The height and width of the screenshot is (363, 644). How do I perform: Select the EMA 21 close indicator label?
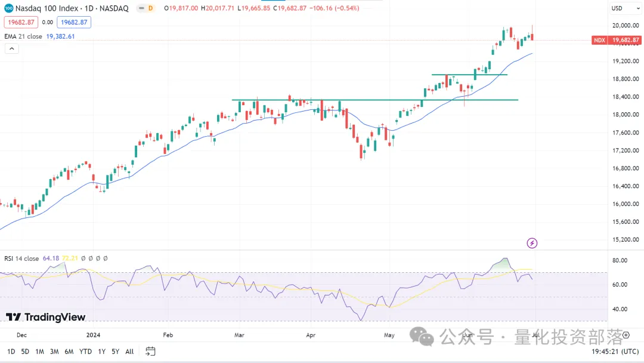click(x=22, y=36)
